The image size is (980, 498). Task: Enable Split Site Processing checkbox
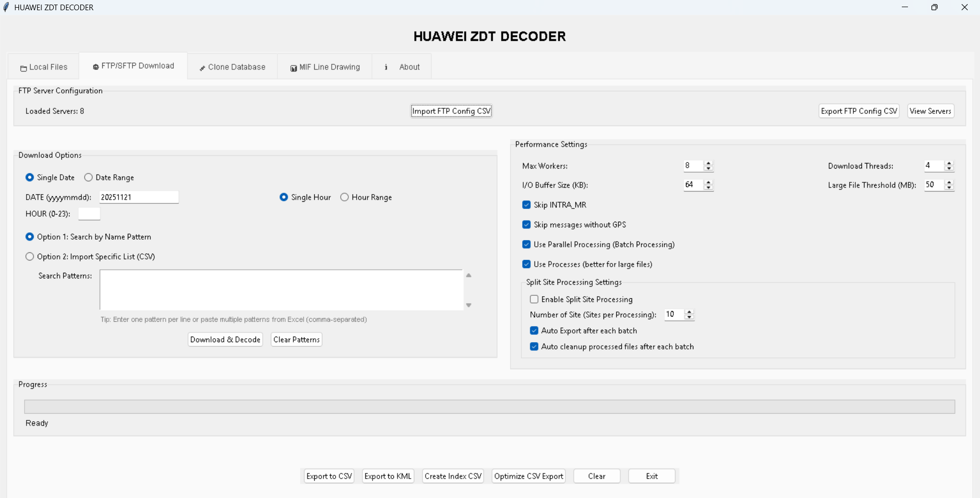534,299
